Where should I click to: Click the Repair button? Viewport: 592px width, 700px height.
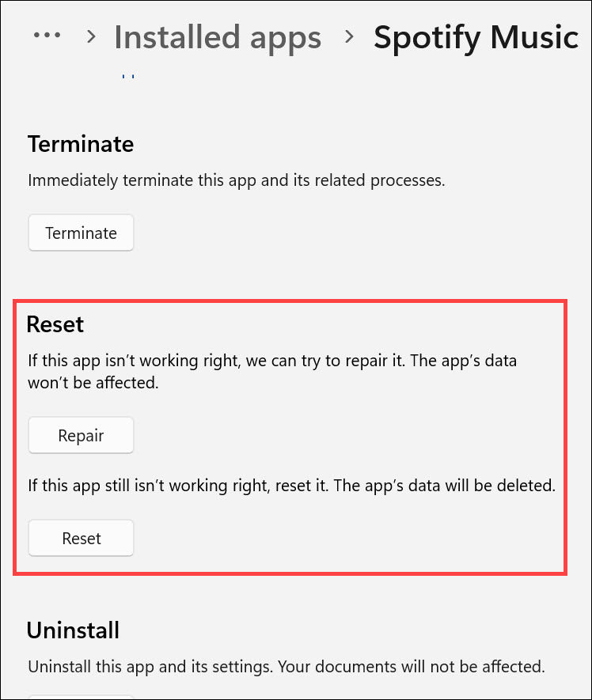(81, 435)
